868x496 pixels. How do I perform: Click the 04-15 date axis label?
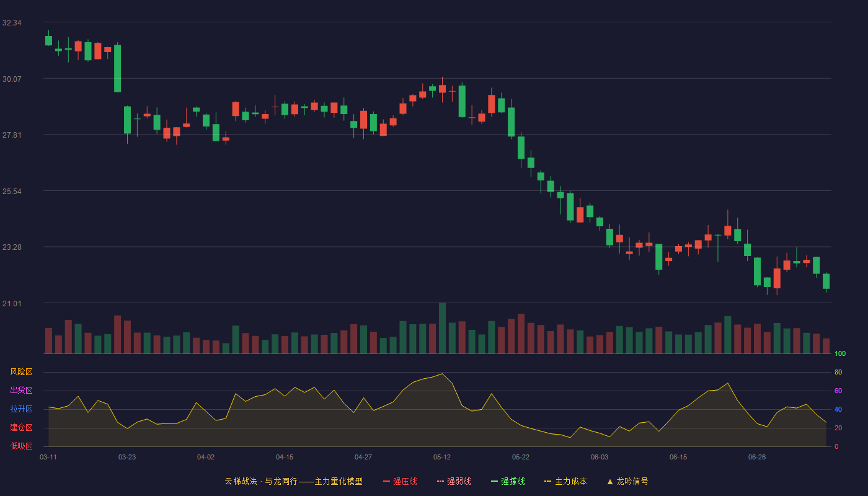point(285,457)
